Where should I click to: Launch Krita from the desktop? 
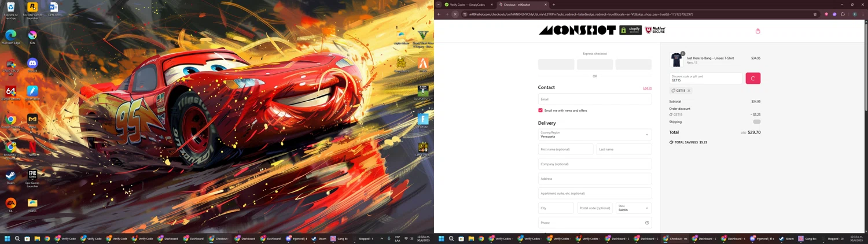coord(32,37)
